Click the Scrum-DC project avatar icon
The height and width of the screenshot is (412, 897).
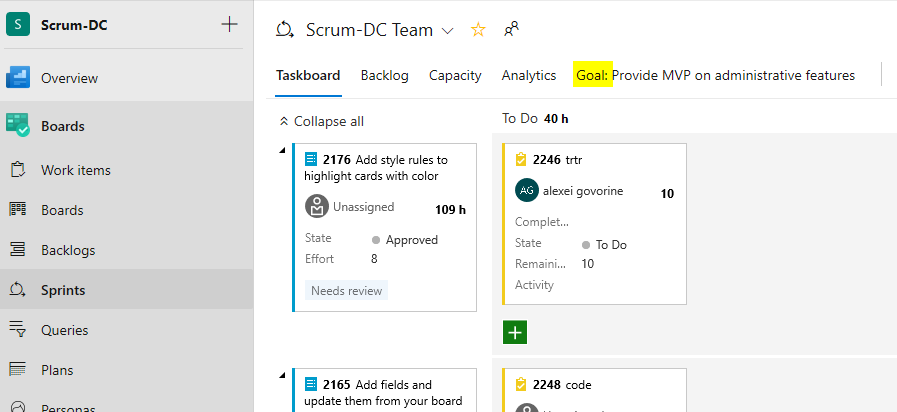point(18,25)
